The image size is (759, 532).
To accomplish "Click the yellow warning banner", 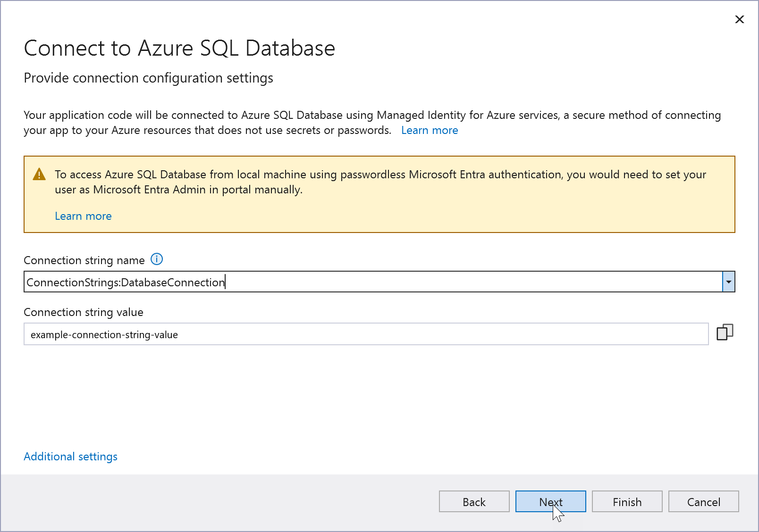I will pos(378,193).
